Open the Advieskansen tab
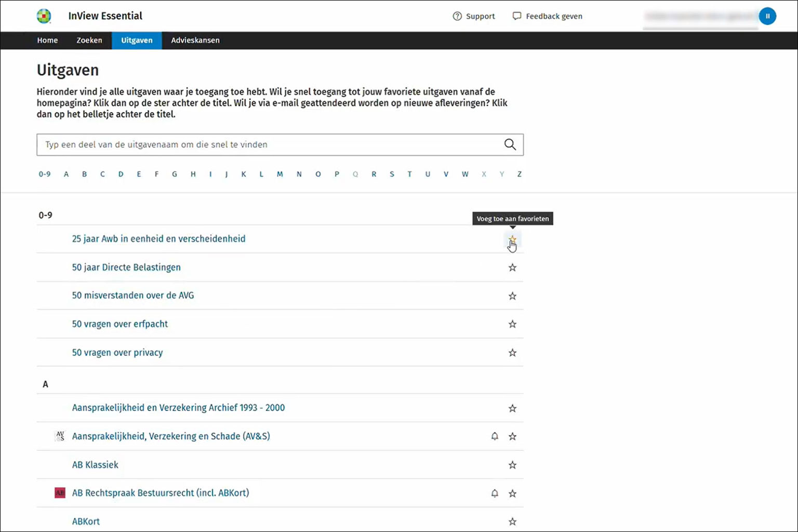The width and height of the screenshot is (798, 532). coord(195,41)
